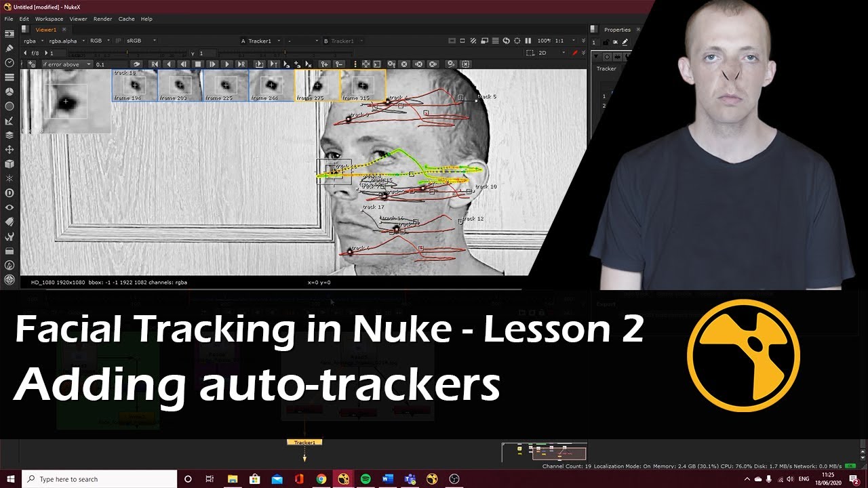
Task: Click the f/8 gain button
Action: point(35,53)
